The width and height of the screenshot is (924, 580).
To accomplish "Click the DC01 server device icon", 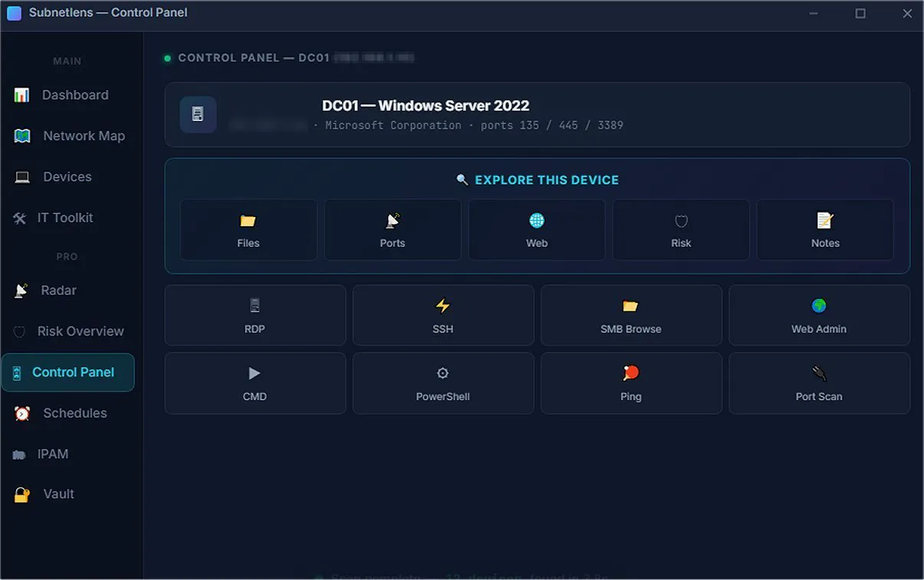I will point(198,114).
